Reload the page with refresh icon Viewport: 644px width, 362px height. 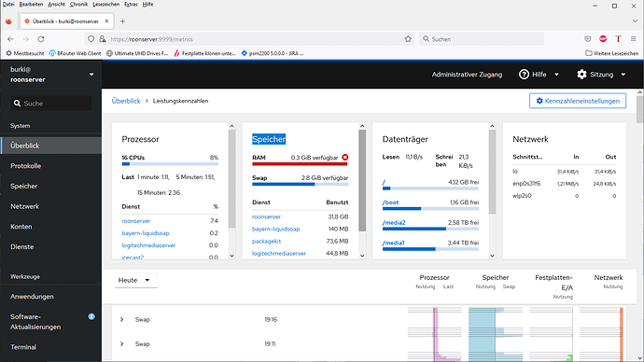coord(41,39)
